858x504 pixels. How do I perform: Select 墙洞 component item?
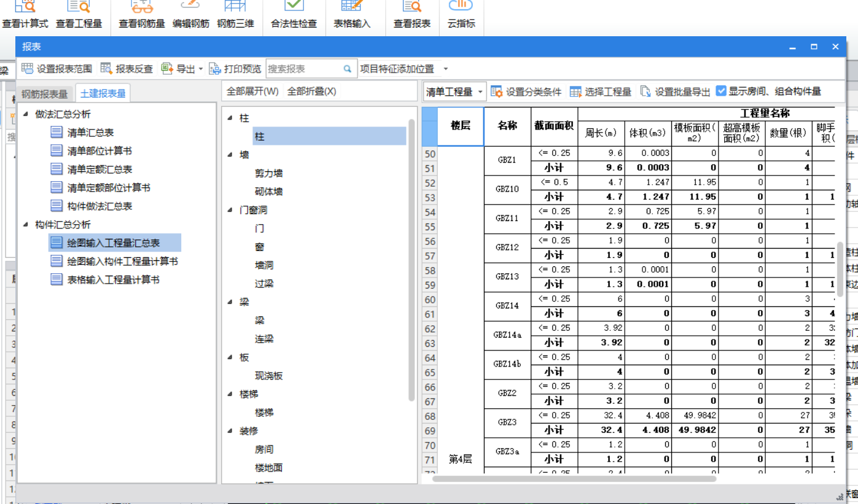click(264, 265)
